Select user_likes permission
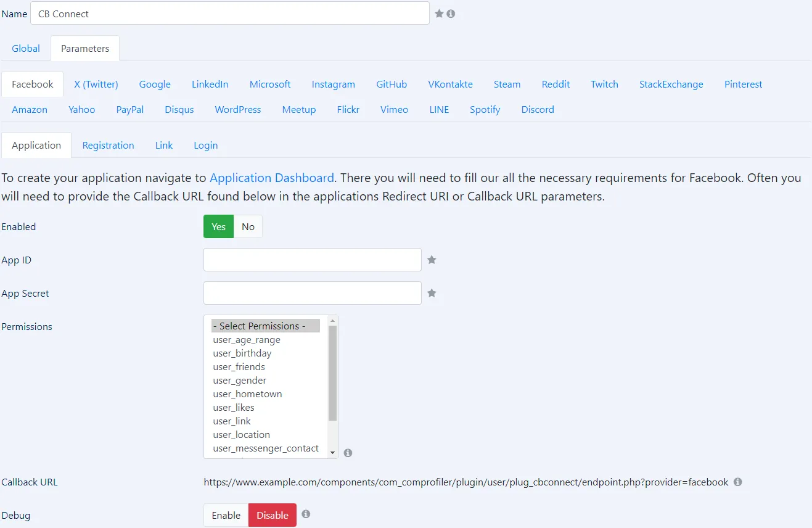 click(x=265, y=408)
